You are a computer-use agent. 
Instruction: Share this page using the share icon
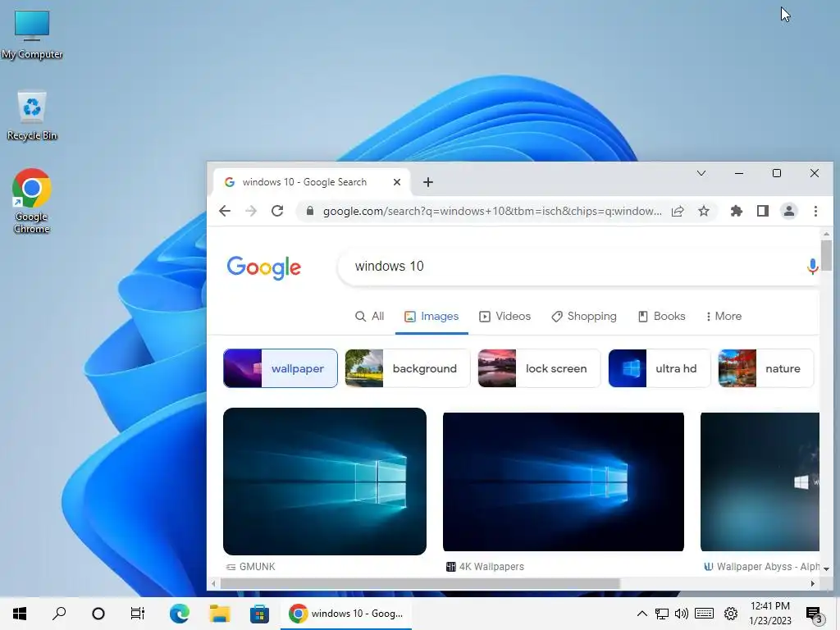pyautogui.click(x=678, y=211)
